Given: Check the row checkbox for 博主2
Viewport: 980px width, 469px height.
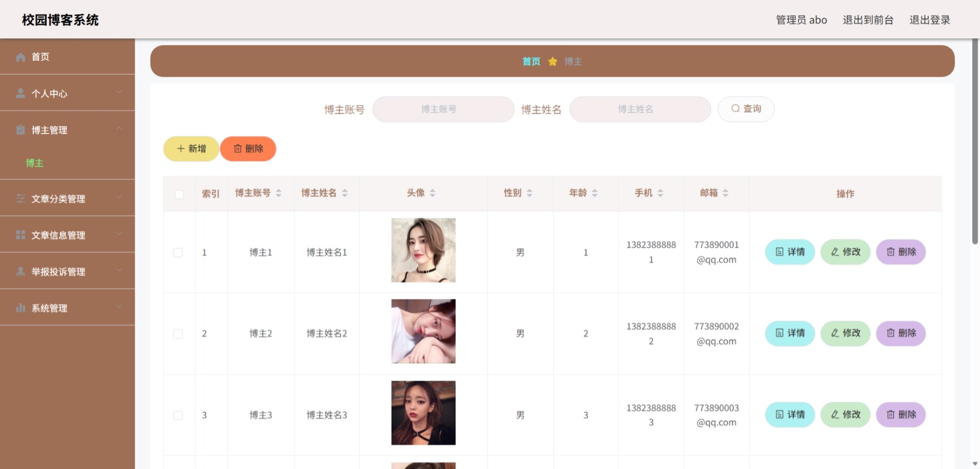Looking at the screenshot, I should click(178, 334).
